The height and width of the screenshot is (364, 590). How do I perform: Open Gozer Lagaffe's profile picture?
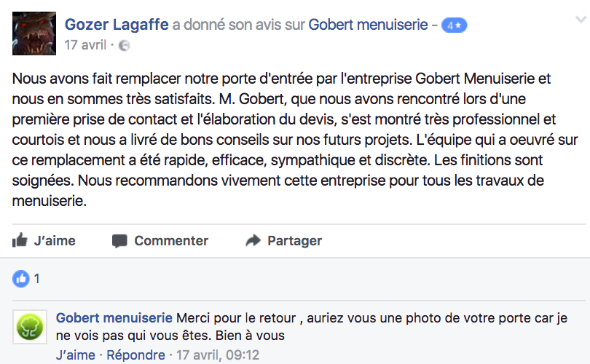34,33
